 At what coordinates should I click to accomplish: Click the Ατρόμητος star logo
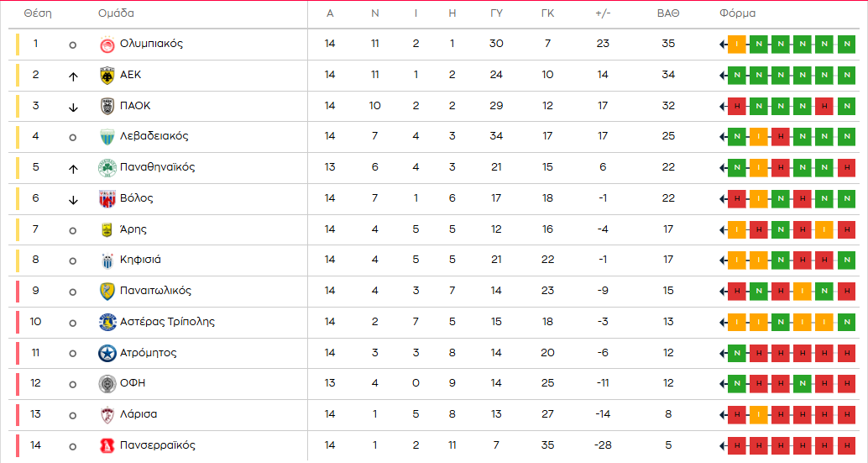(x=107, y=353)
